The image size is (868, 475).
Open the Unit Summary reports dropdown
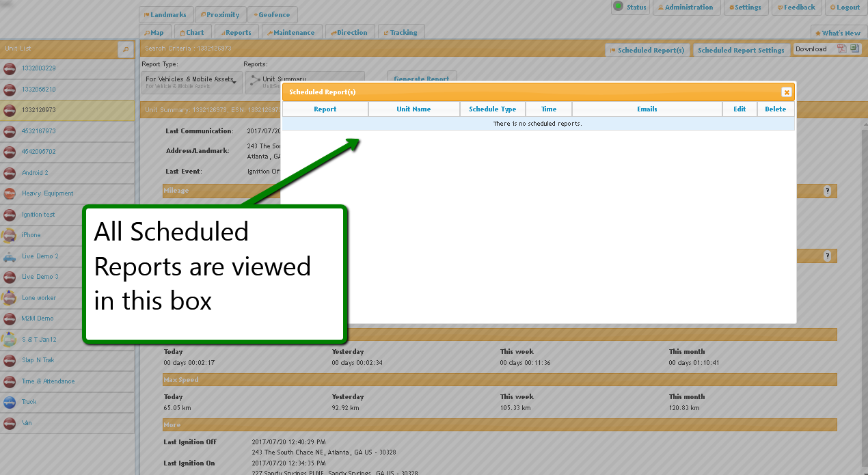point(304,81)
